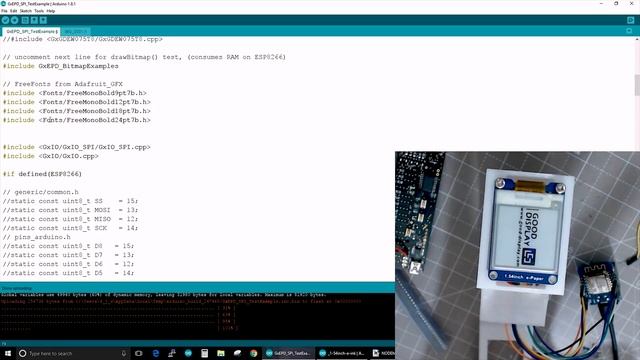Image resolution: width=640 pixels, height=360 pixels.
Task: Click the pinned Arduino icon in taskbar
Action: click(188, 353)
